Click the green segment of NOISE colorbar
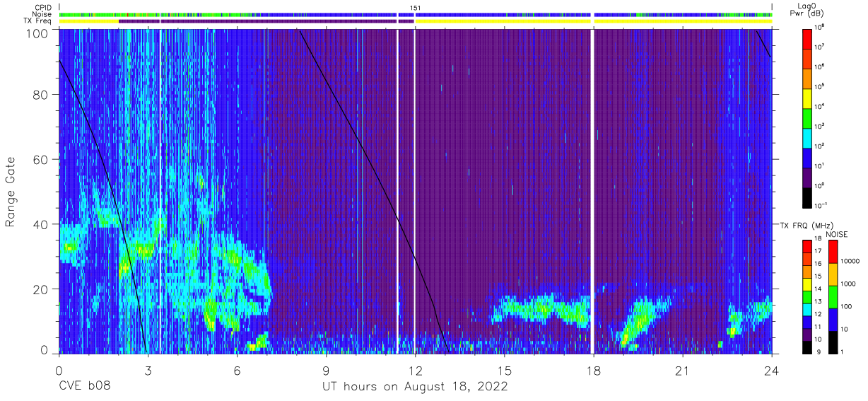The height and width of the screenshot is (401, 868). tap(833, 296)
